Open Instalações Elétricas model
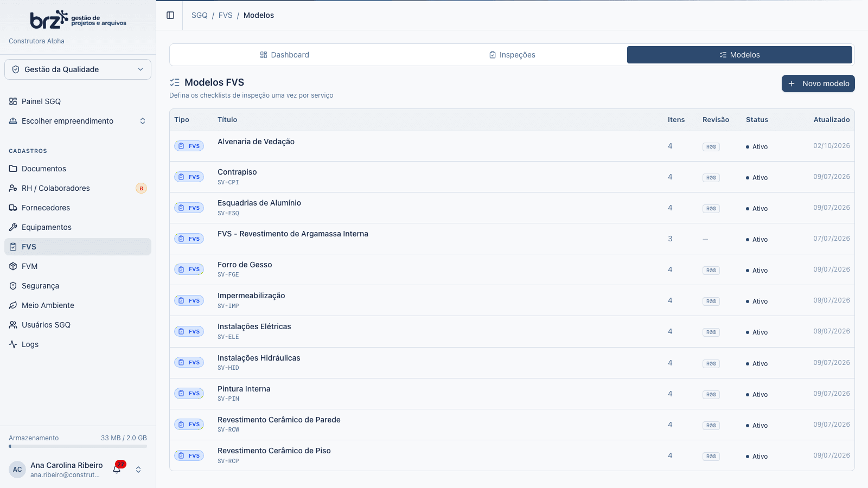This screenshot has width=868, height=488. pos(512,332)
